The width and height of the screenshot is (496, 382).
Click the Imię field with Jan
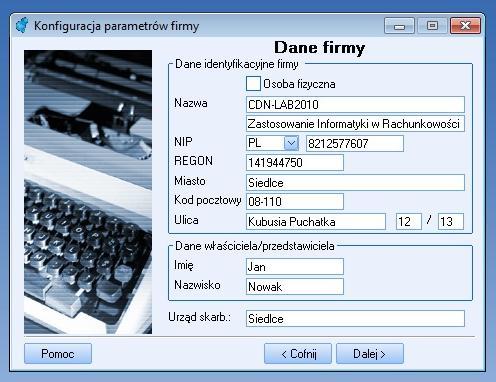pos(295,267)
